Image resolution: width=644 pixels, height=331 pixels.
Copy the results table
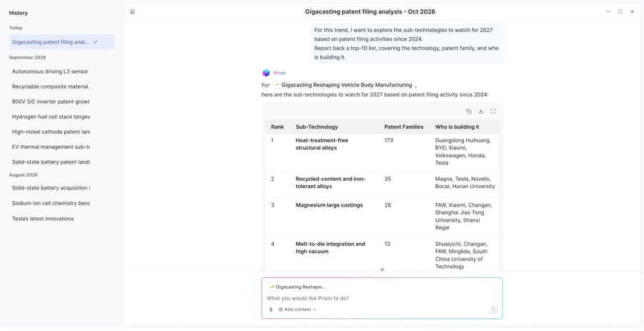tap(469, 112)
